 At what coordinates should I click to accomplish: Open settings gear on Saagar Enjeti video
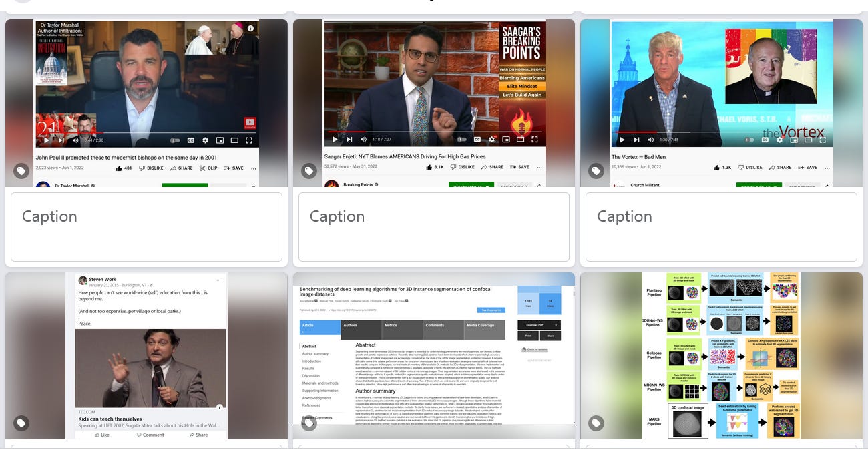click(492, 139)
